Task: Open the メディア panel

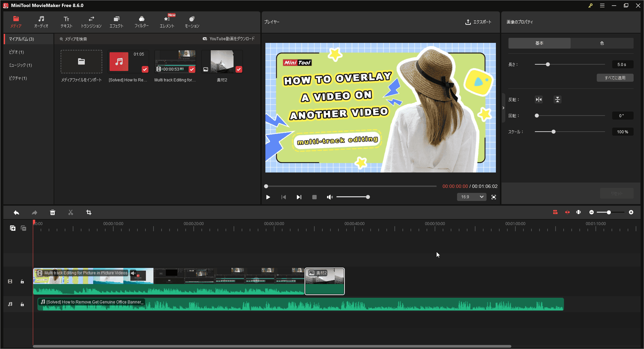Action: tap(15, 22)
